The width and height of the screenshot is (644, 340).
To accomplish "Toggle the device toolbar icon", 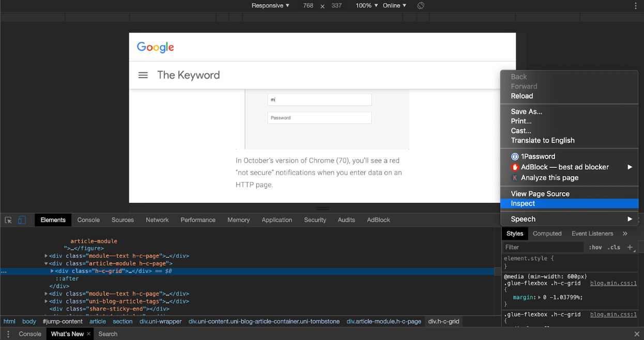I will [21, 220].
